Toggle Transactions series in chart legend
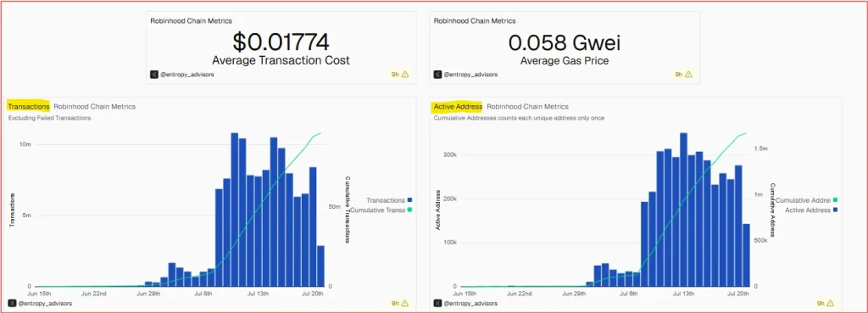Viewport: 868px width, 314px height. tap(389, 200)
